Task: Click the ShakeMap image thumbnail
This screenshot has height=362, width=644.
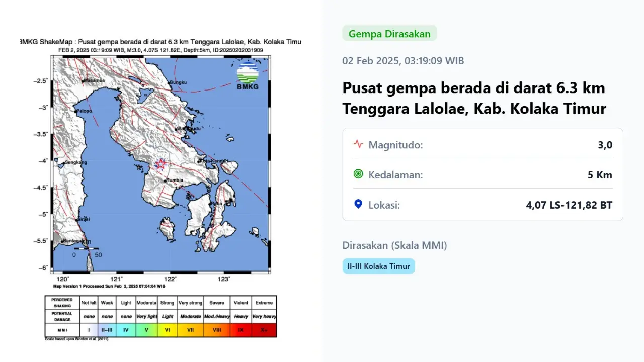Action: (x=161, y=189)
